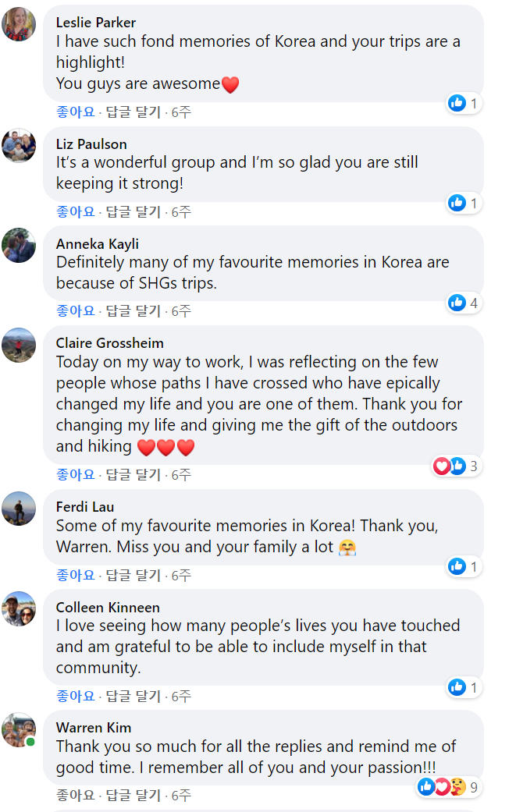Viewport: 516px width, 812px height.
Task: View reactions on Warren Kim's comment
Action: [x=449, y=787]
